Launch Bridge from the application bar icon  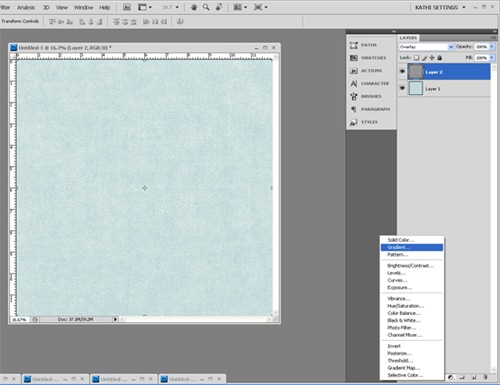pyautogui.click(x=127, y=7)
